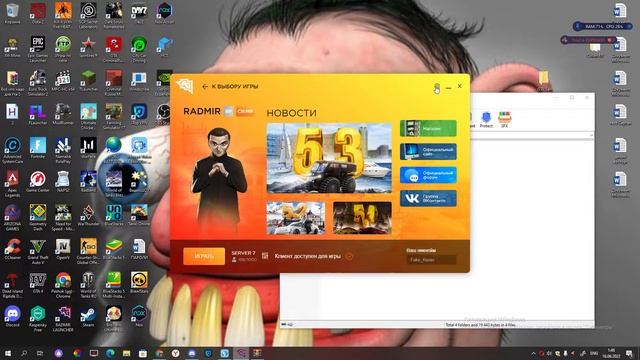The height and width of the screenshot is (360, 640).
Task: Click the RAM CPU monitor widget
Action: (x=602, y=26)
